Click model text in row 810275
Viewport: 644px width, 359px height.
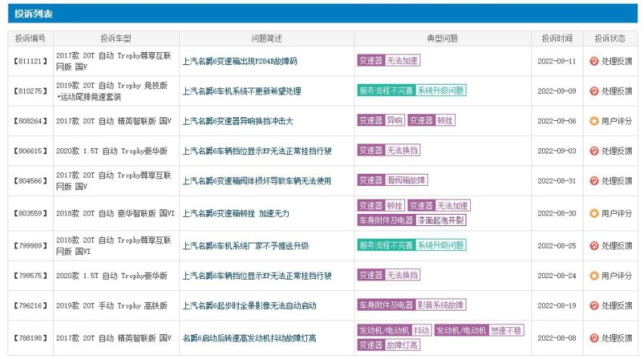112,91
